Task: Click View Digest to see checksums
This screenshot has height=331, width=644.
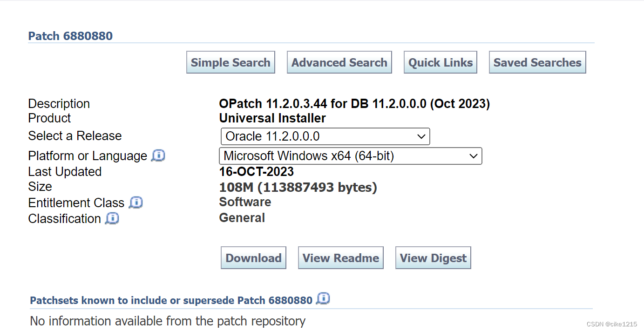Action: (x=433, y=257)
